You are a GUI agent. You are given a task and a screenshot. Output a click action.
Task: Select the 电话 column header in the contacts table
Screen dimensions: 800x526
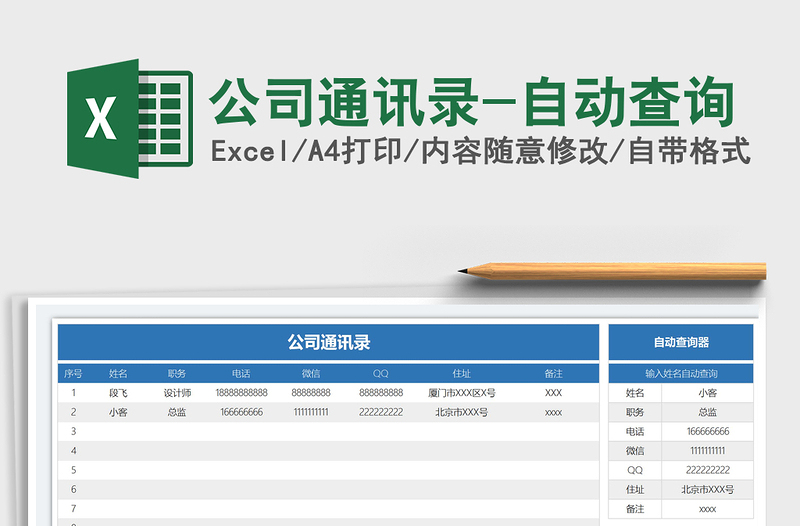tap(241, 373)
